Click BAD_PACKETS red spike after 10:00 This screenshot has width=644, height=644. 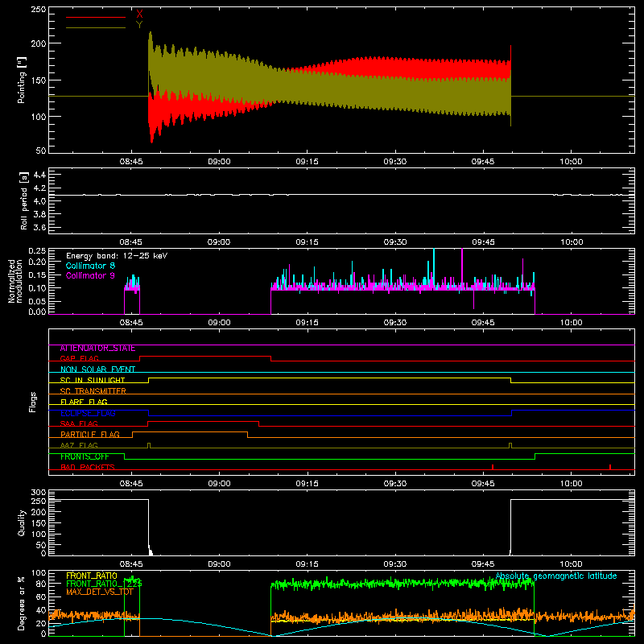(610, 467)
